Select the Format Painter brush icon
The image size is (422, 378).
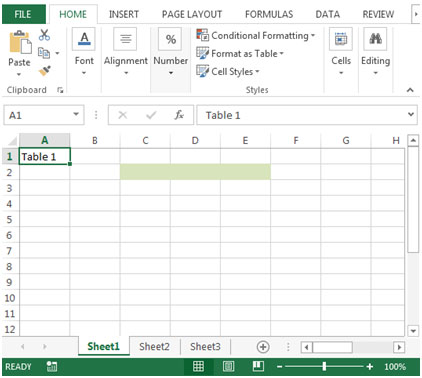click(44, 71)
